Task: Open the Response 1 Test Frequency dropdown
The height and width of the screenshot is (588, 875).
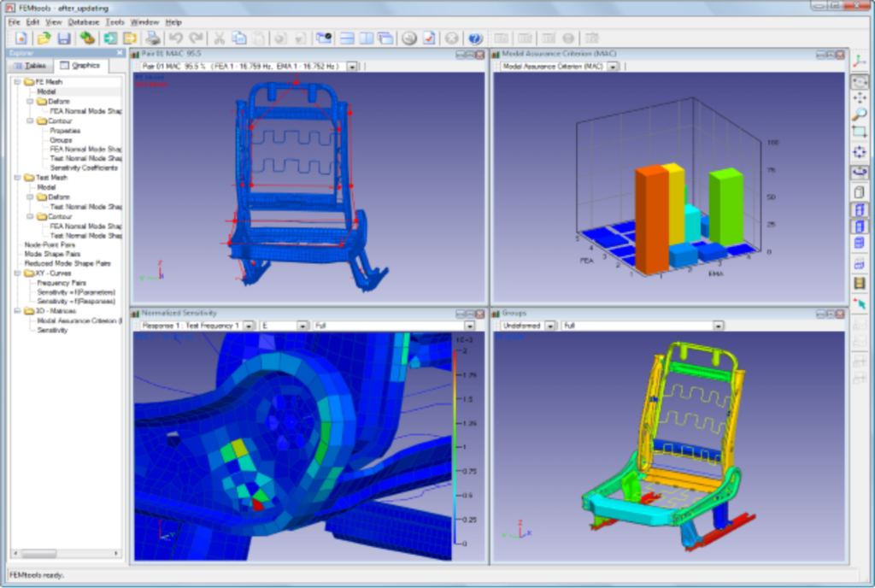Action: point(248,326)
